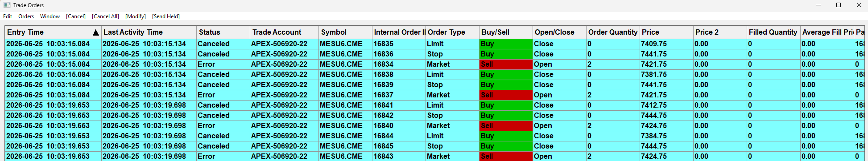Open the Window menu
868x161 pixels.
tap(50, 16)
